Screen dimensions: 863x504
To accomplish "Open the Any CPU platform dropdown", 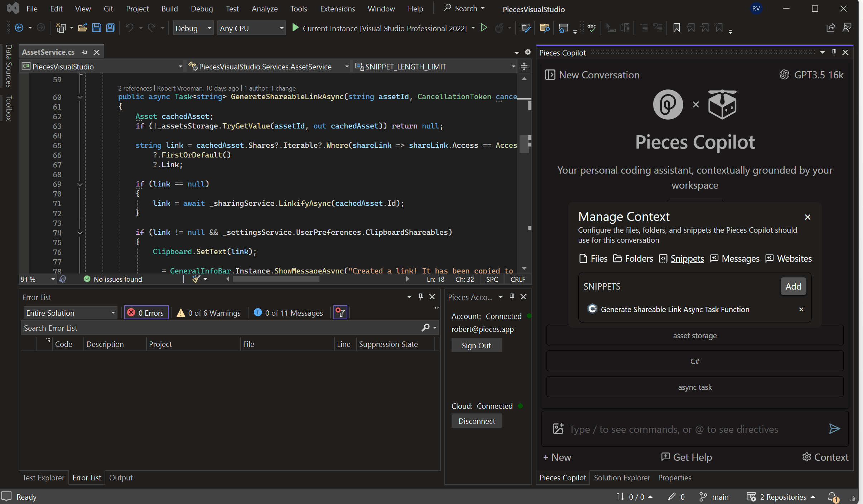I will point(281,28).
